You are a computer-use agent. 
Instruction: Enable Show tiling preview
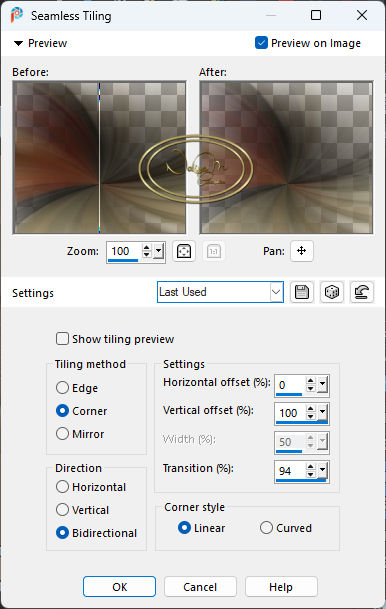(62, 339)
